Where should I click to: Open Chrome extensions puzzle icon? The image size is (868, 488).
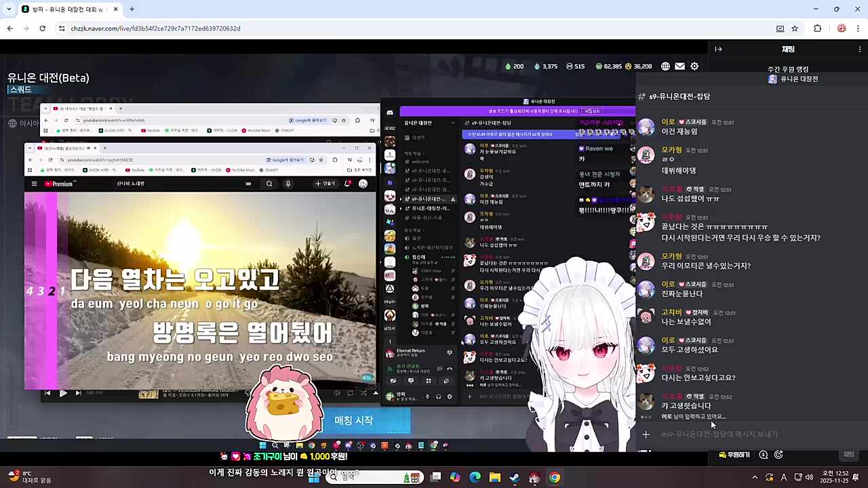(x=817, y=28)
